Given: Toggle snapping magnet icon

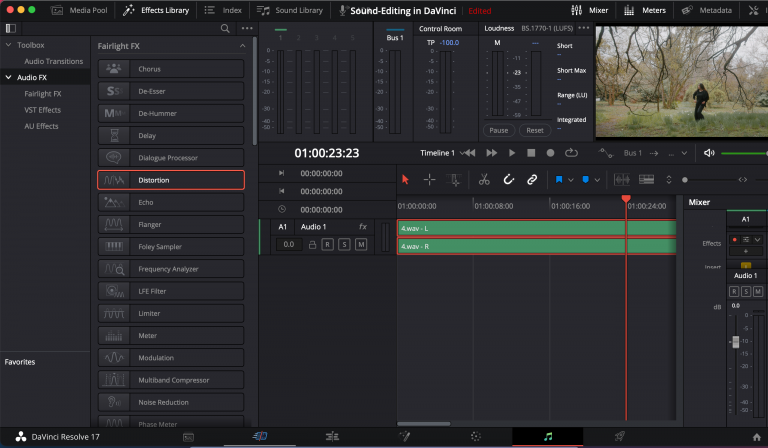Looking at the screenshot, I should (508, 180).
